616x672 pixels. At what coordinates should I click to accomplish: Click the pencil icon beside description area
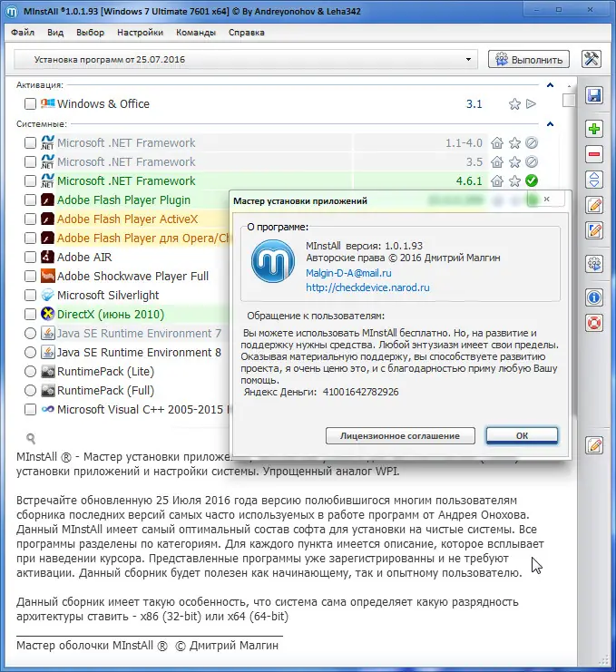pos(594,445)
